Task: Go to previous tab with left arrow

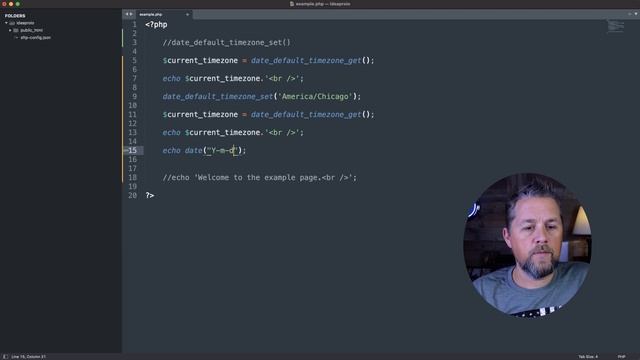Action: 127,14
